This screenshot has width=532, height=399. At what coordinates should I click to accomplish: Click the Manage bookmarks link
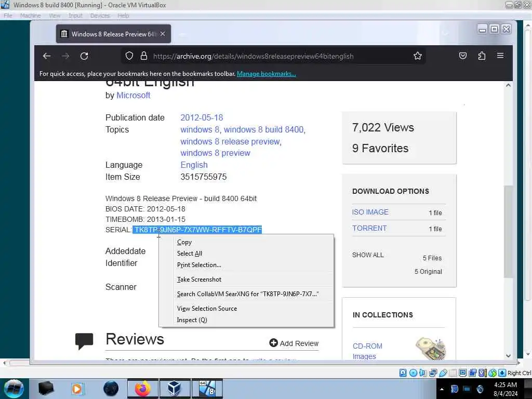click(267, 74)
